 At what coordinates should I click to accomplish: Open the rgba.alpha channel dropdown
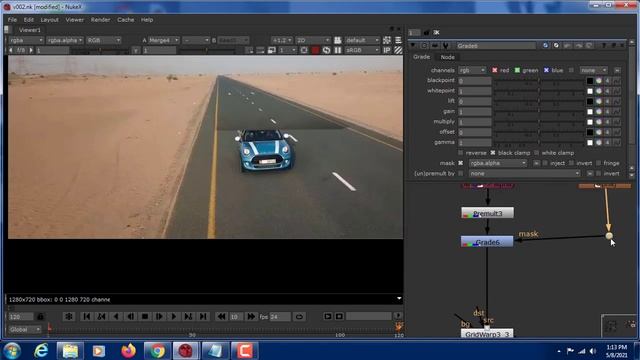pyautogui.click(x=64, y=40)
